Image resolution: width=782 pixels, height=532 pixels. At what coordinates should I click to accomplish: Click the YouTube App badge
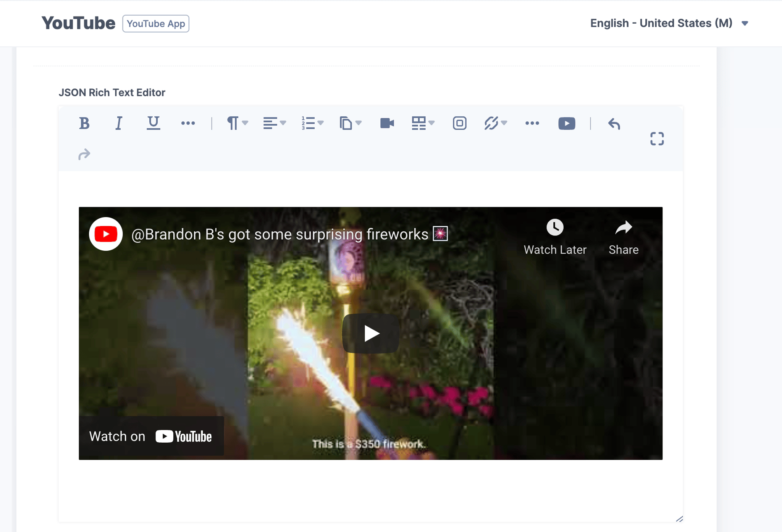(x=156, y=24)
